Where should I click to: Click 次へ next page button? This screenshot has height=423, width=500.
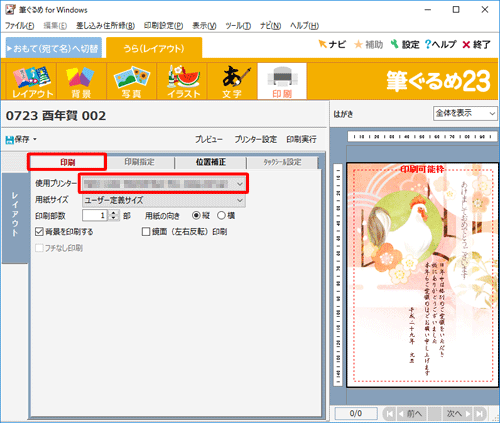pos(458,414)
